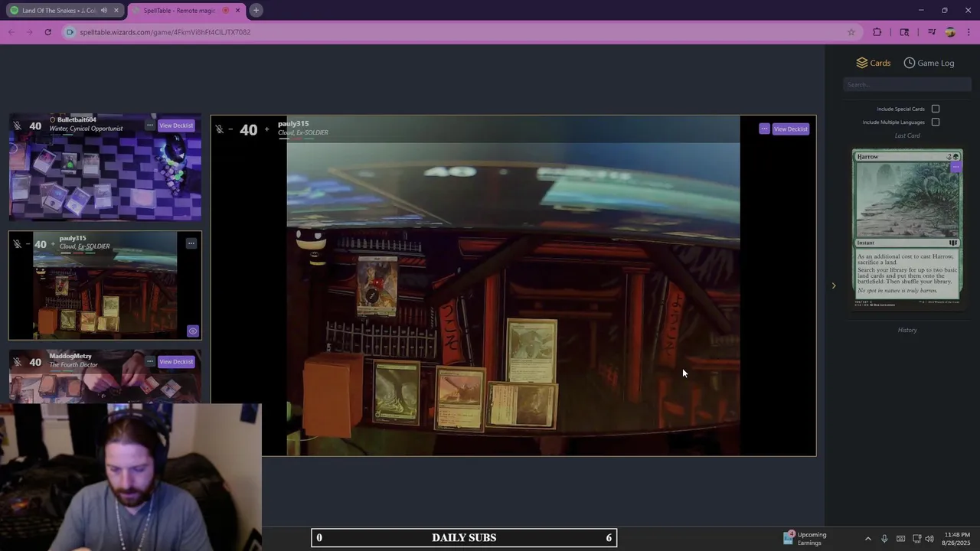Click the card search input field

pos(907,84)
